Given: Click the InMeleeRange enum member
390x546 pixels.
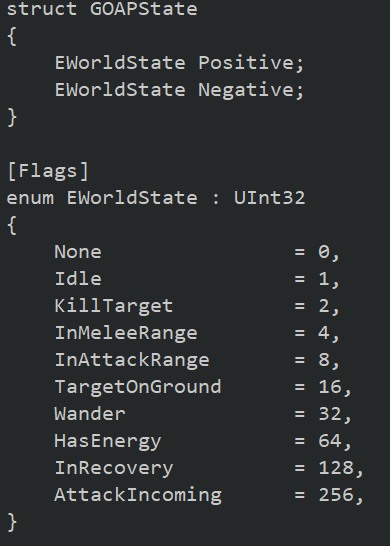Looking at the screenshot, I should click(x=126, y=333).
